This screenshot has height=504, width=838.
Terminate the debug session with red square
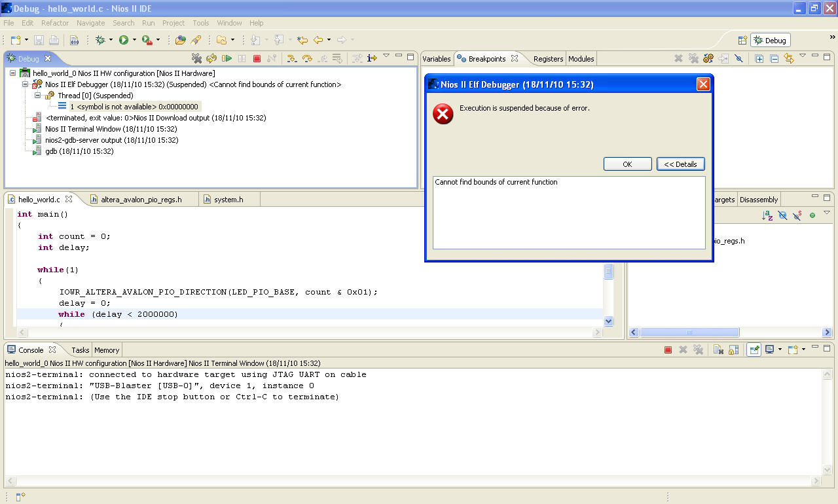click(257, 58)
